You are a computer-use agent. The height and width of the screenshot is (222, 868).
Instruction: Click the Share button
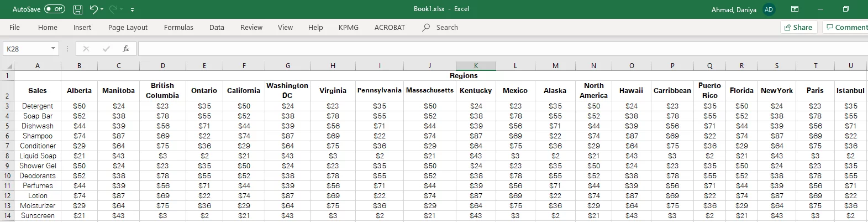798,27
